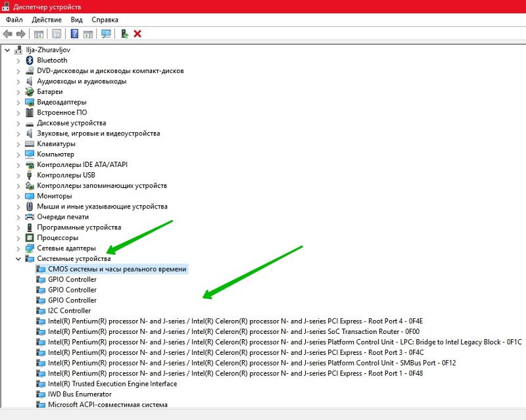Select the LPC Bridge 0F1C device
This screenshot has width=526, height=420.
click(285, 342)
